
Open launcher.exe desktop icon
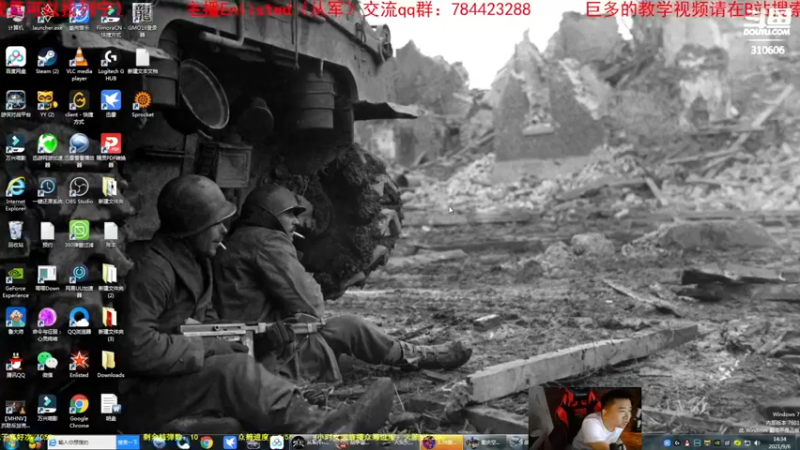point(47,17)
